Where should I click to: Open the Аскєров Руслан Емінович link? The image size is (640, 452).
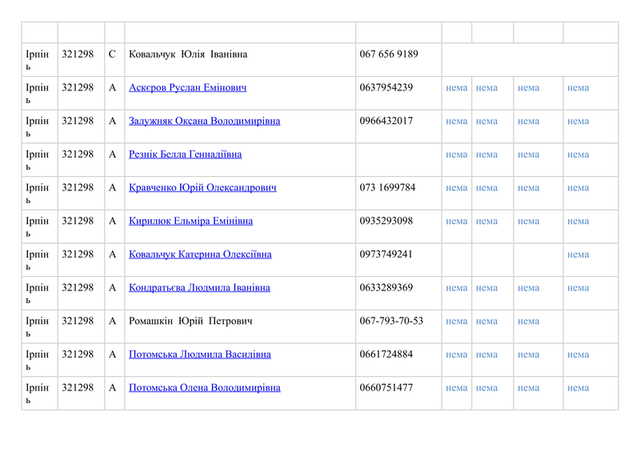[187, 88]
